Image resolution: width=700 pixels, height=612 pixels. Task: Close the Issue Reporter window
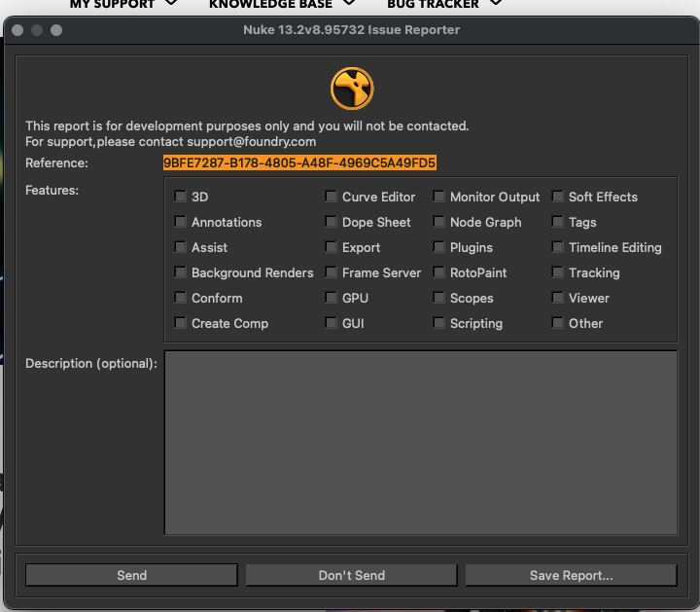17,30
